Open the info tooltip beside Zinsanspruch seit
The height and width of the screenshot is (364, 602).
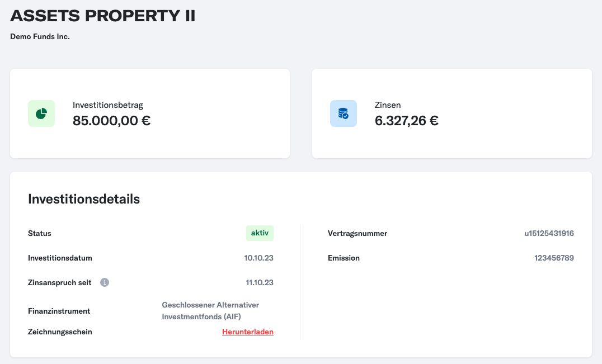pyautogui.click(x=105, y=282)
